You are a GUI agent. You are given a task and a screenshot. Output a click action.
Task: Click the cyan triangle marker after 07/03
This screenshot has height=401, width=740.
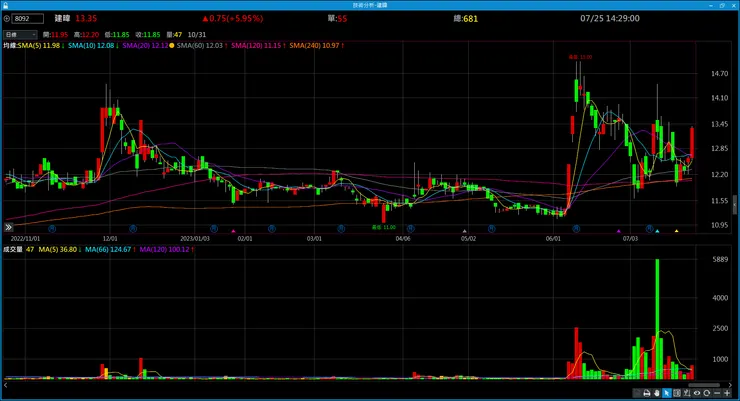pos(657,231)
